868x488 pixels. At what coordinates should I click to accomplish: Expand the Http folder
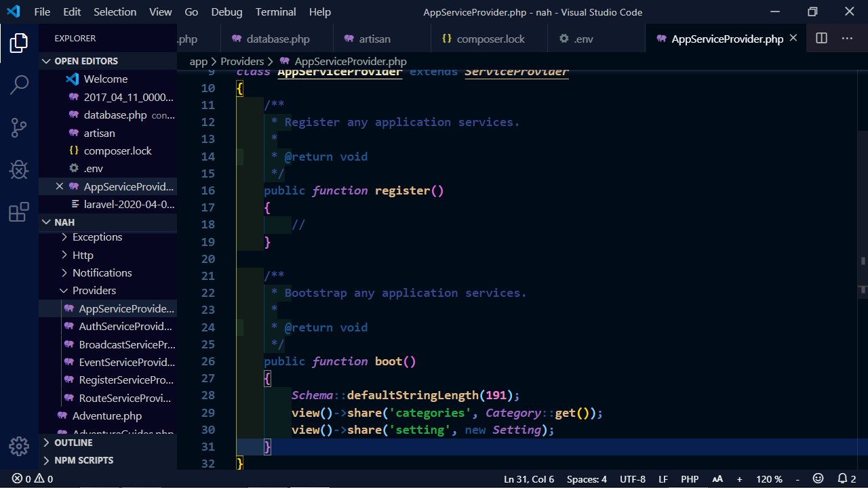[x=108, y=255]
